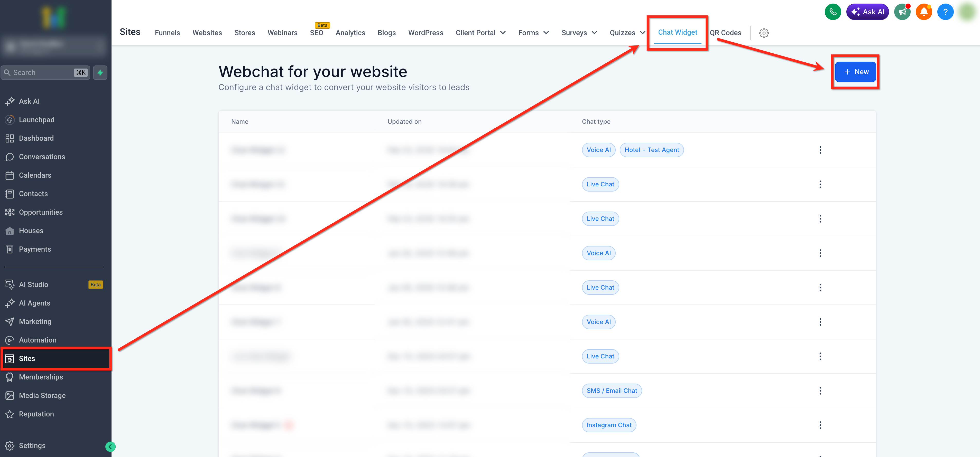The image size is (980, 457).
Task: Click the purple Ask AI button
Action: (867, 12)
